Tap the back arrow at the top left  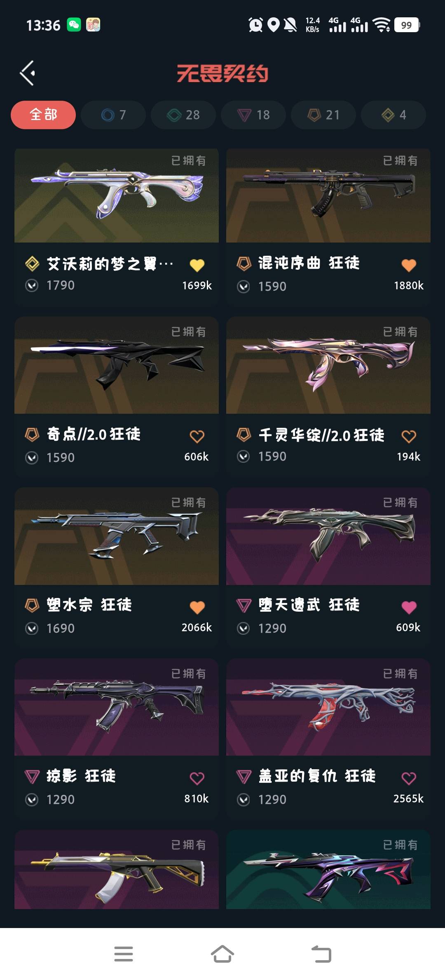coord(27,73)
